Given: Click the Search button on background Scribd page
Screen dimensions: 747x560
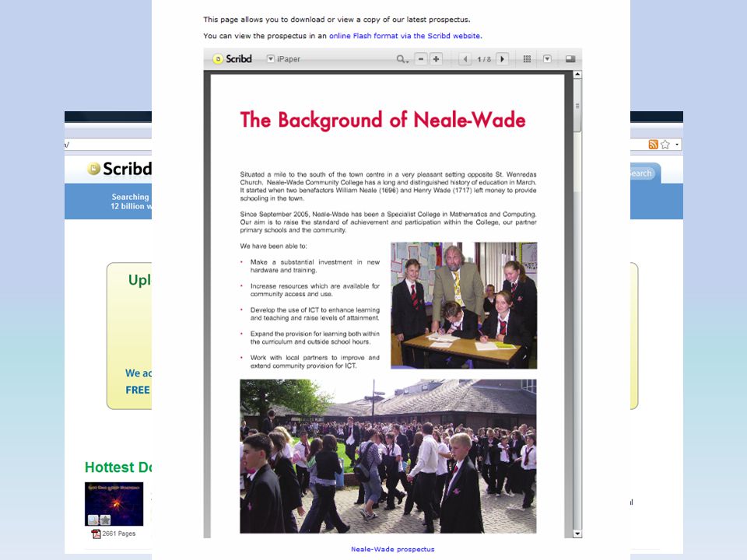Looking at the screenshot, I should click(x=642, y=173).
